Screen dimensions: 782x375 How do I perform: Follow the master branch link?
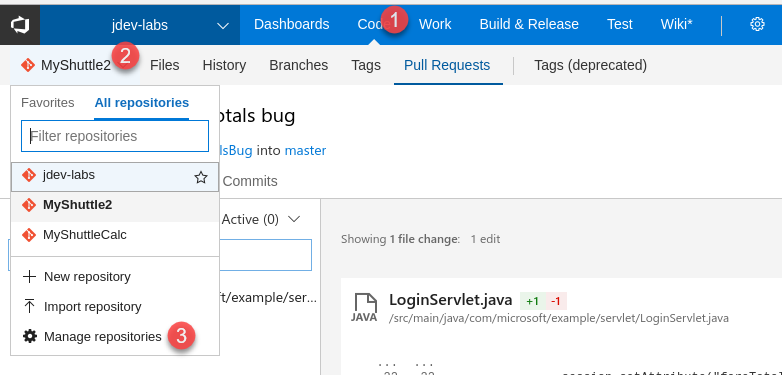point(305,150)
